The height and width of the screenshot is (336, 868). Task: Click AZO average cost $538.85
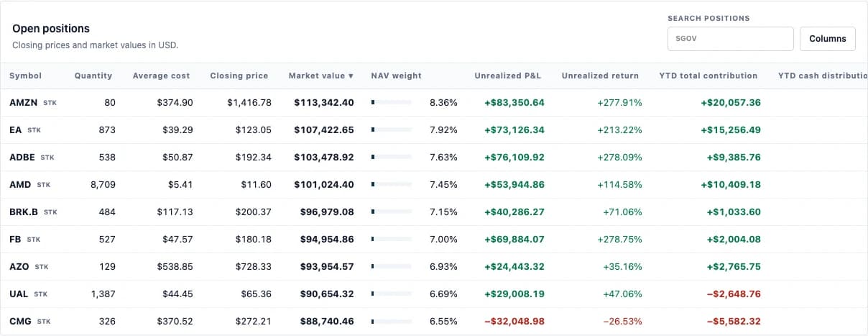click(x=175, y=267)
